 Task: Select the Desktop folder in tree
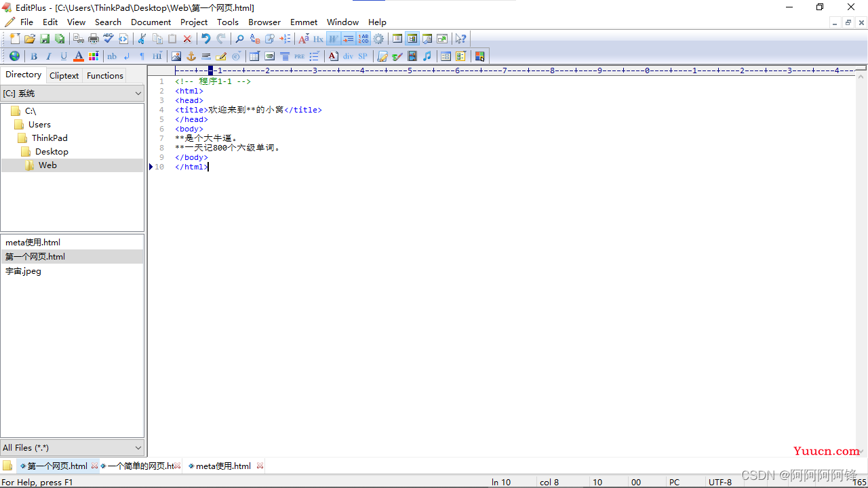point(52,151)
